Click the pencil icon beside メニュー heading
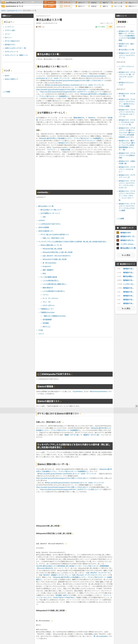Screen dimensions: 138x644 tap(14, 22)
